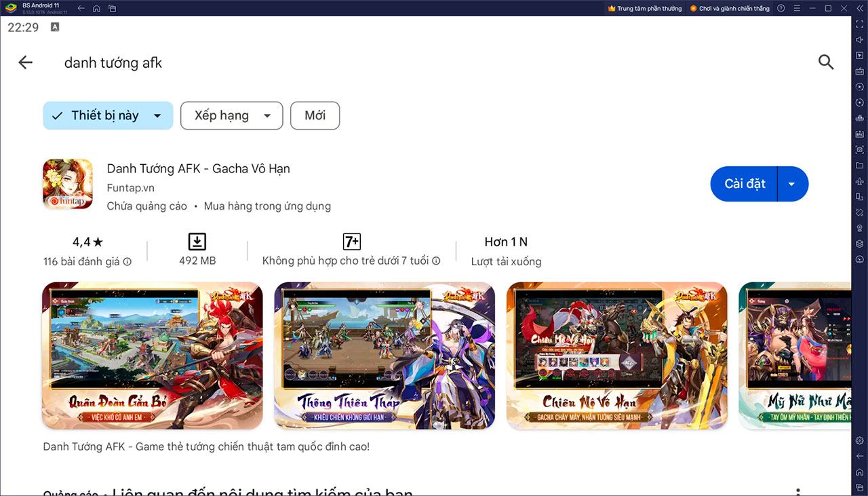This screenshot has height=496, width=868.
Task: Open the Thông Thiên Tháp screenshot
Action: [384, 356]
